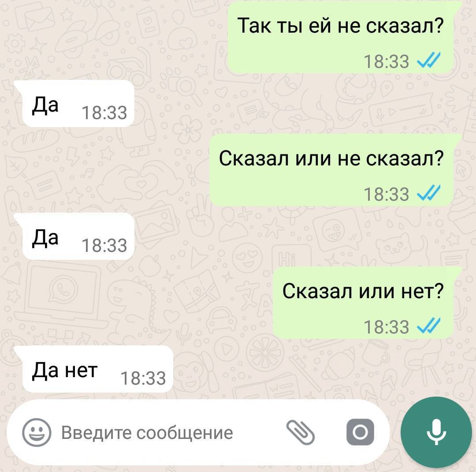The width and height of the screenshot is (476, 472).
Task: Click the timestamp under 'Сказал или не сказал?'
Action: (387, 194)
